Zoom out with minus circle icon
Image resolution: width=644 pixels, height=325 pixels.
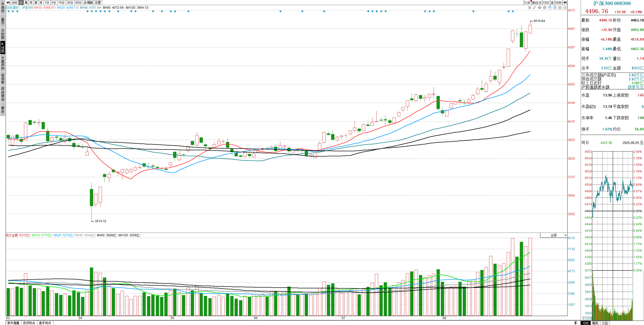[x=565, y=8]
